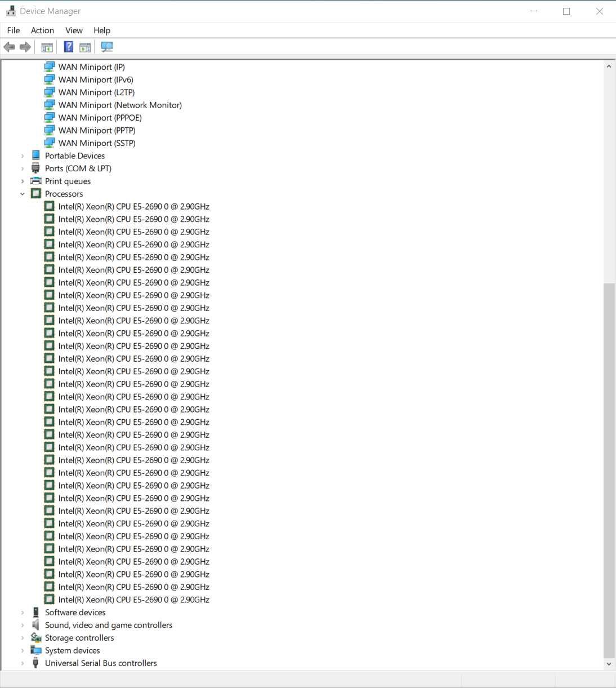Expand the System devices node

(23, 650)
